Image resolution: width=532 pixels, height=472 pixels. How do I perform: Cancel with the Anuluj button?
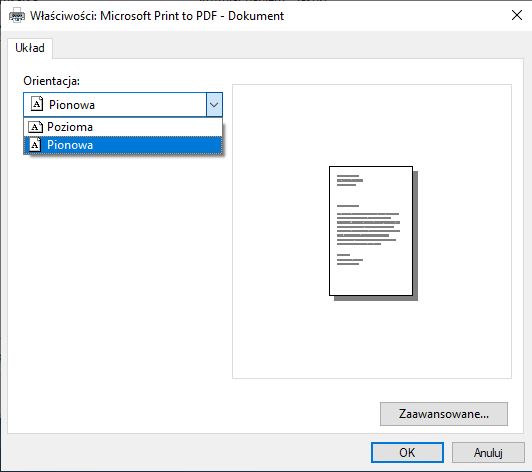(488, 453)
